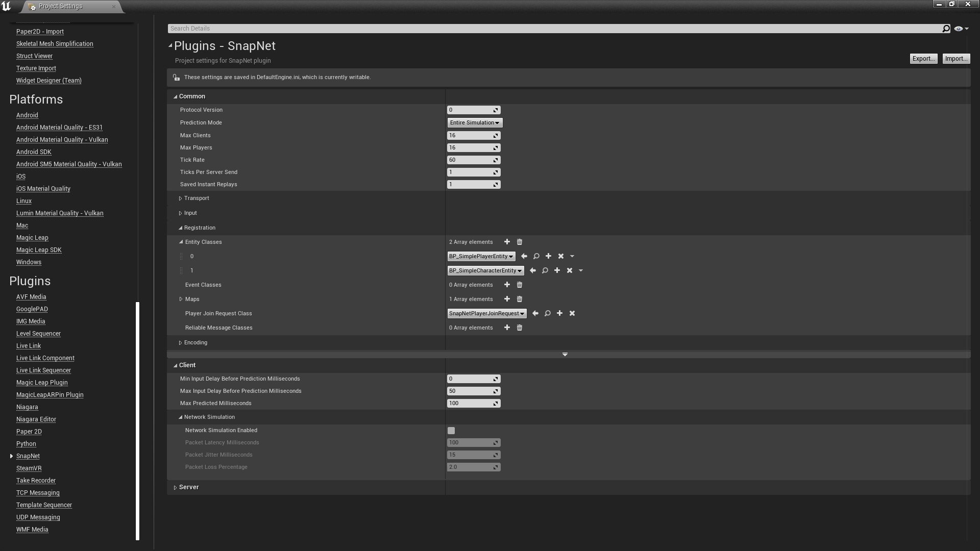The width and height of the screenshot is (980, 551).
Task: Select Niagara Editor in Plugins list
Action: (x=36, y=419)
